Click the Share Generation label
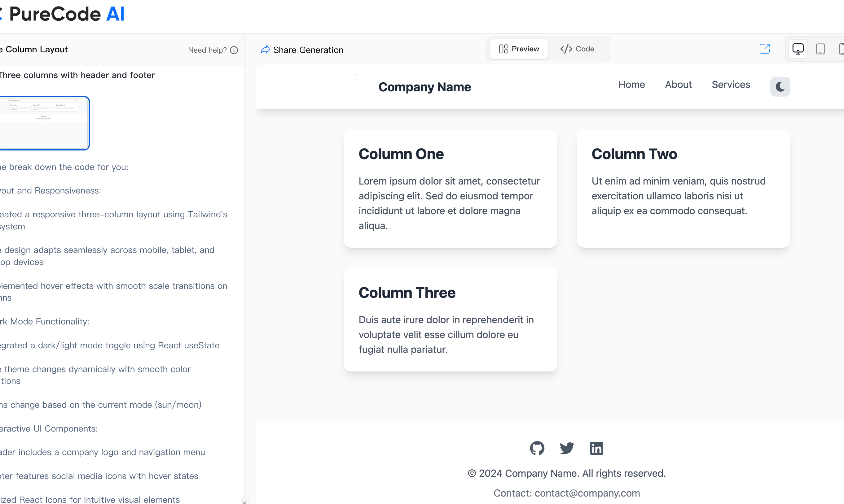The image size is (844, 504). click(308, 50)
